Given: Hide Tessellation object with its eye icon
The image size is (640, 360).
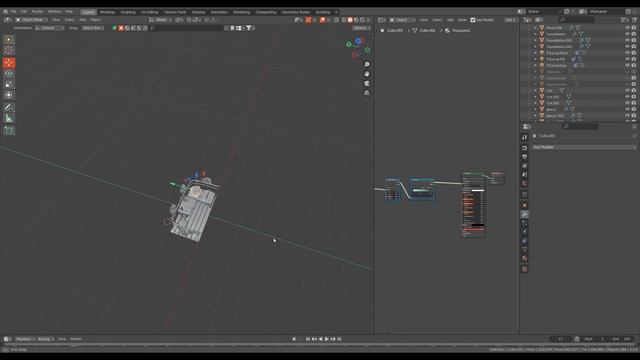Looking at the screenshot, I should 627,34.
